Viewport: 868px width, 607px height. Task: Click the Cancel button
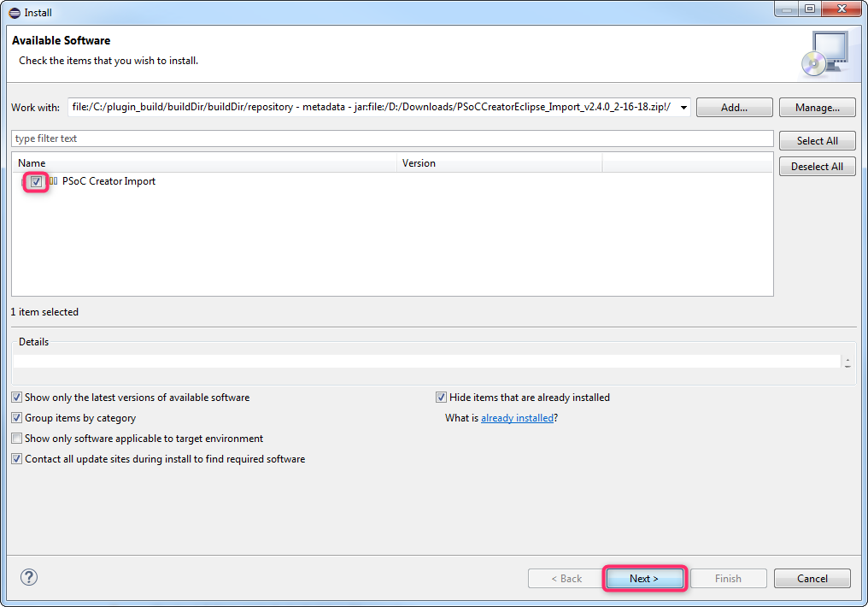812,578
